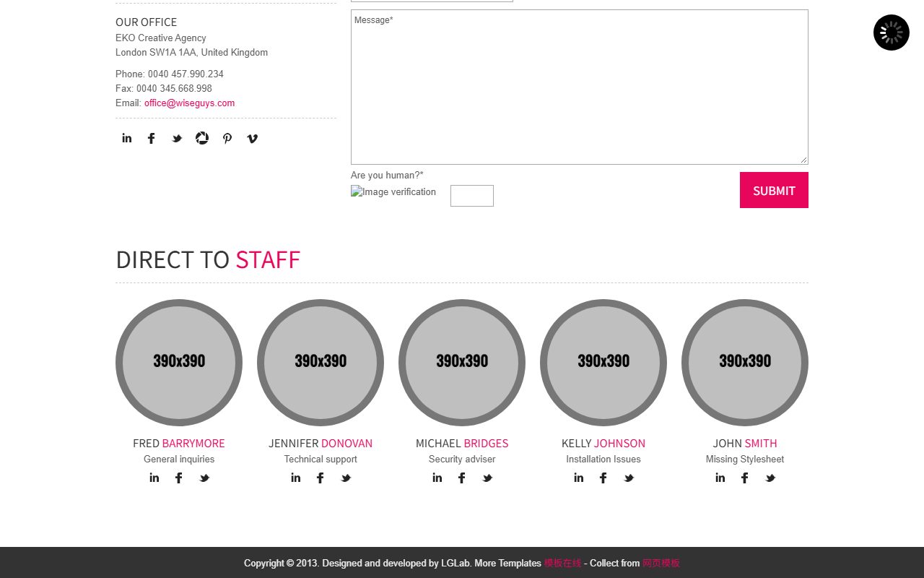Select Jennifer Donovan's profile photo
Screen dimensions: 924x578
pos(321,363)
